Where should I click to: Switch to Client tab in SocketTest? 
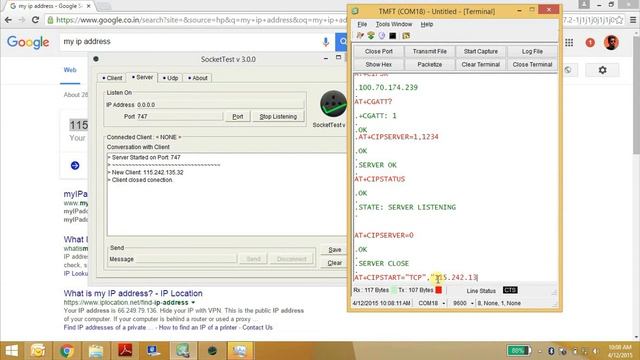[112, 78]
